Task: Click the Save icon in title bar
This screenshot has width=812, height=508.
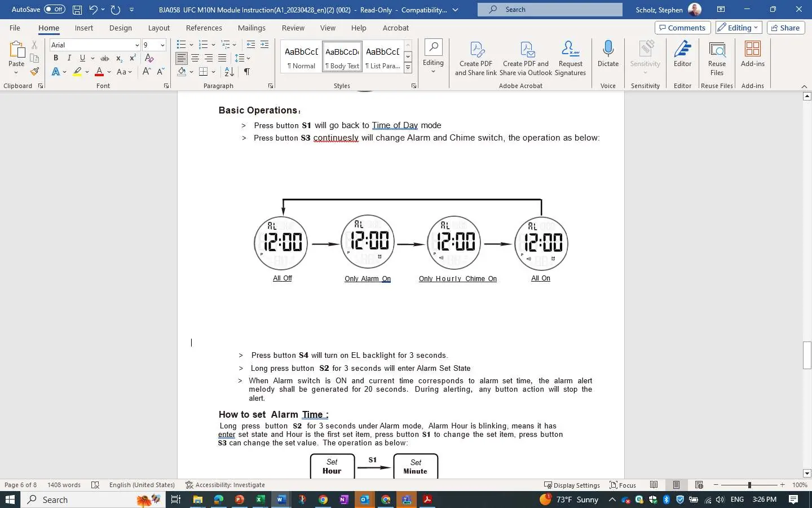Action: coord(77,10)
